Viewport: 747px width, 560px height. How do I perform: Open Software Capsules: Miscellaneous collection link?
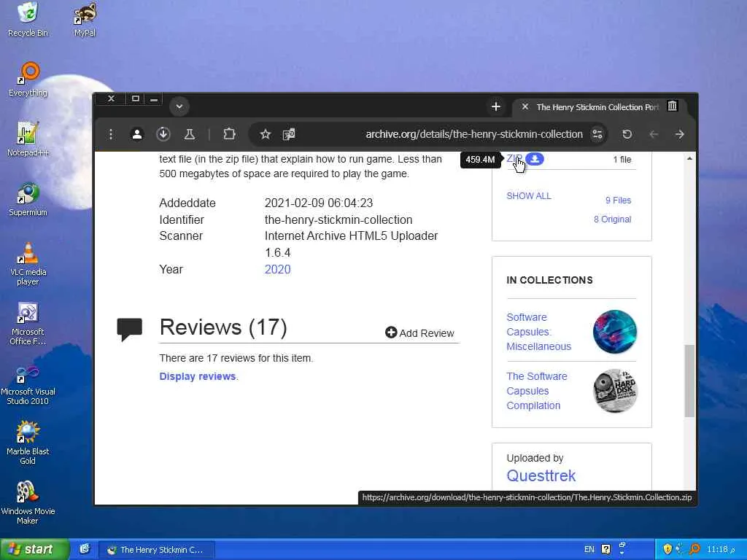[x=538, y=332]
